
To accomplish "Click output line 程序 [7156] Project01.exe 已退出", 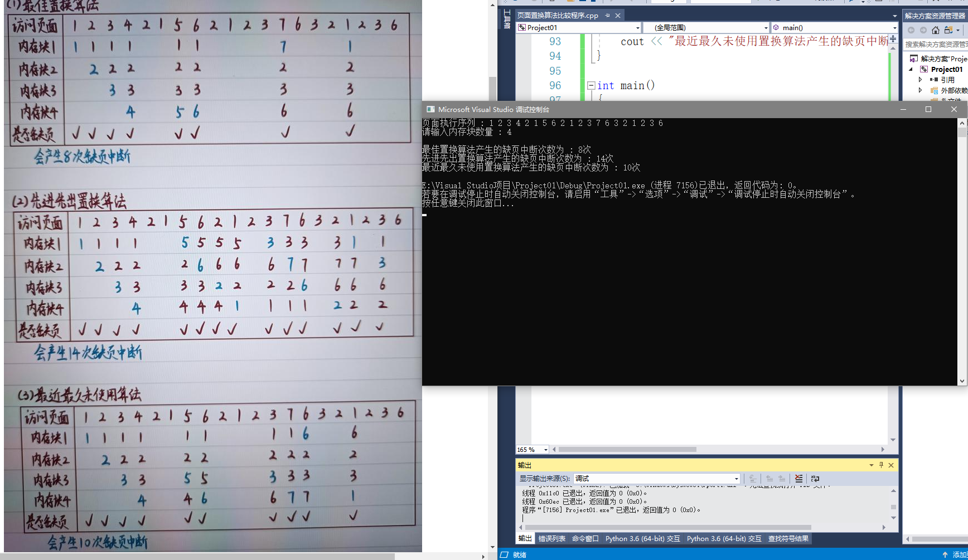I will pyautogui.click(x=611, y=510).
